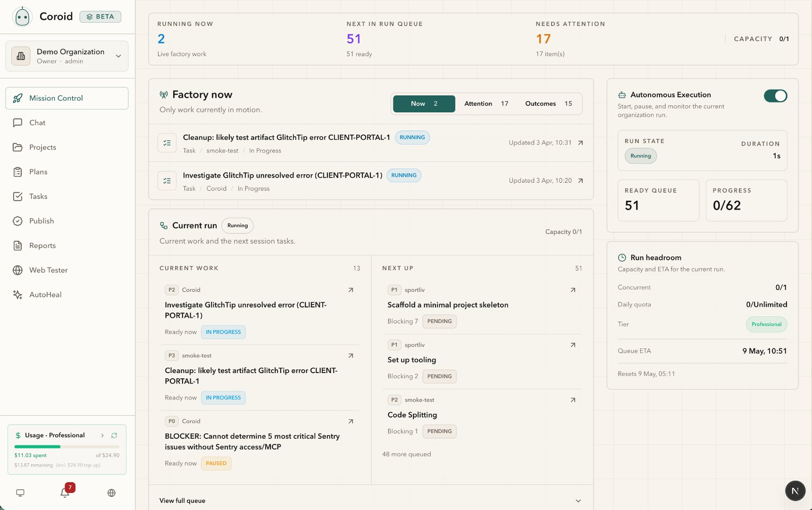Click the Tasks checkbox icon
The width and height of the screenshot is (812, 510).
click(17, 196)
